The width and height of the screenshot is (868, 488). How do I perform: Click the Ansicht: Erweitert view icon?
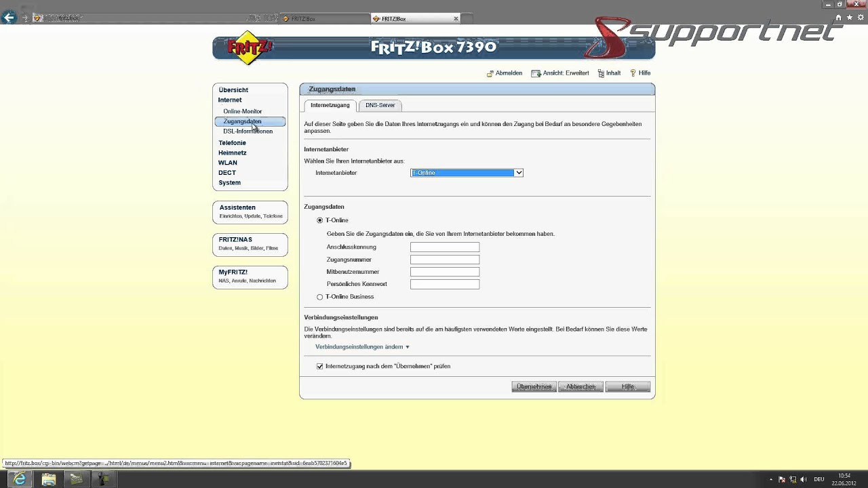[536, 73]
